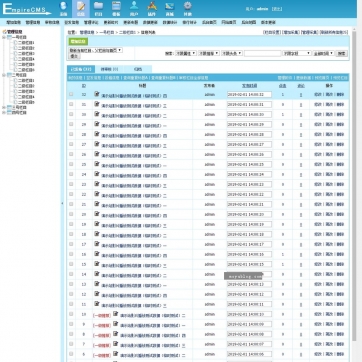
Task: Click the edit-note icon in row ID 21
Action: click(97, 204)
